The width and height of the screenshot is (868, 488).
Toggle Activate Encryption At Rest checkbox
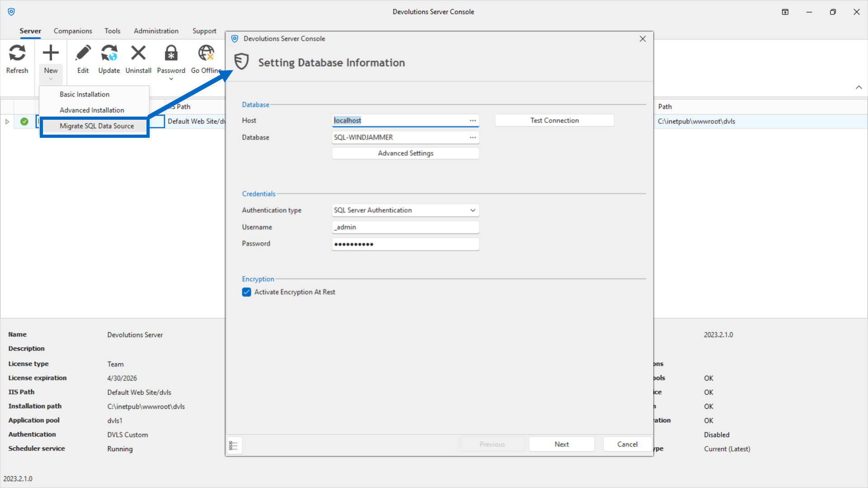[246, 292]
